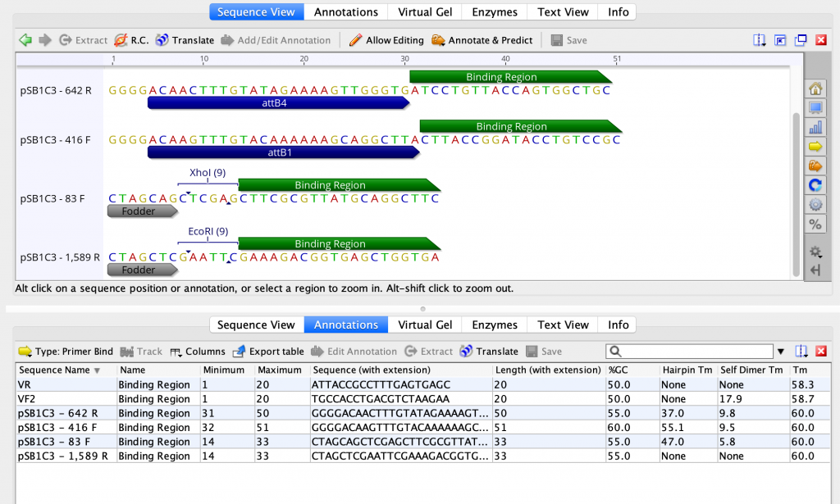
Task: Click the circular arrow icon in the sidebar
Action: pyautogui.click(x=815, y=185)
